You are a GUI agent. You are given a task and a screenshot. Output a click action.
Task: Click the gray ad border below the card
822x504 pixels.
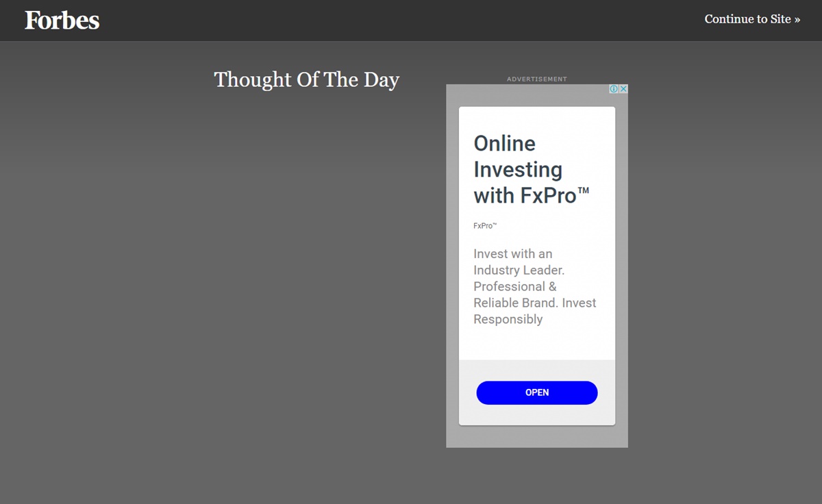pos(537,437)
